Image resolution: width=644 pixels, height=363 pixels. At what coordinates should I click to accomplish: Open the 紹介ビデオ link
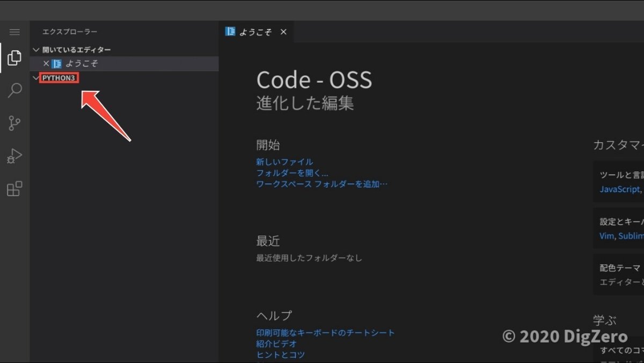click(x=276, y=344)
